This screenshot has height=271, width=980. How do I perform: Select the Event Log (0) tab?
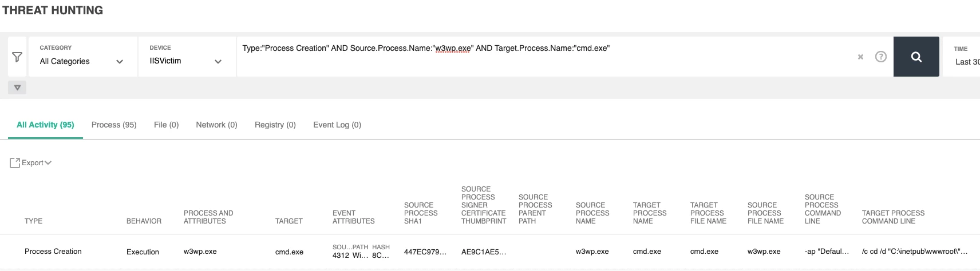click(337, 125)
